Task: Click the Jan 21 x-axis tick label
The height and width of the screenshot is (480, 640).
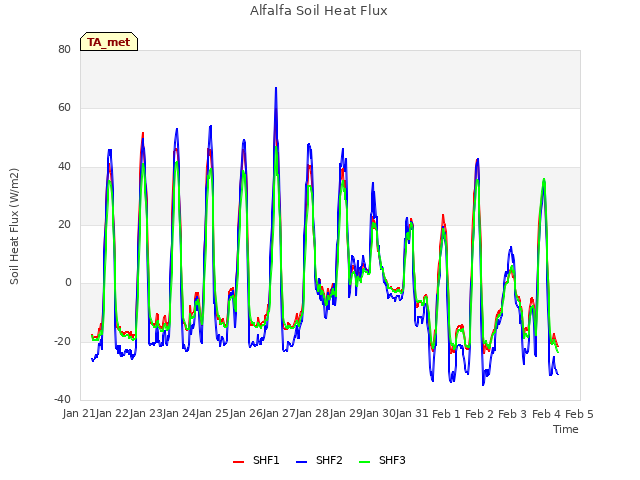Action: click(x=79, y=414)
